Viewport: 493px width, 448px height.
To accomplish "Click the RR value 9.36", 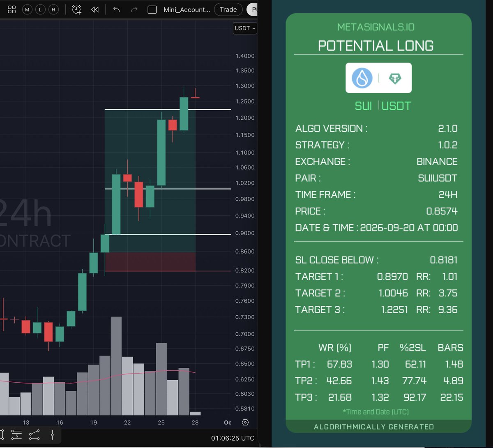I will tap(448, 309).
